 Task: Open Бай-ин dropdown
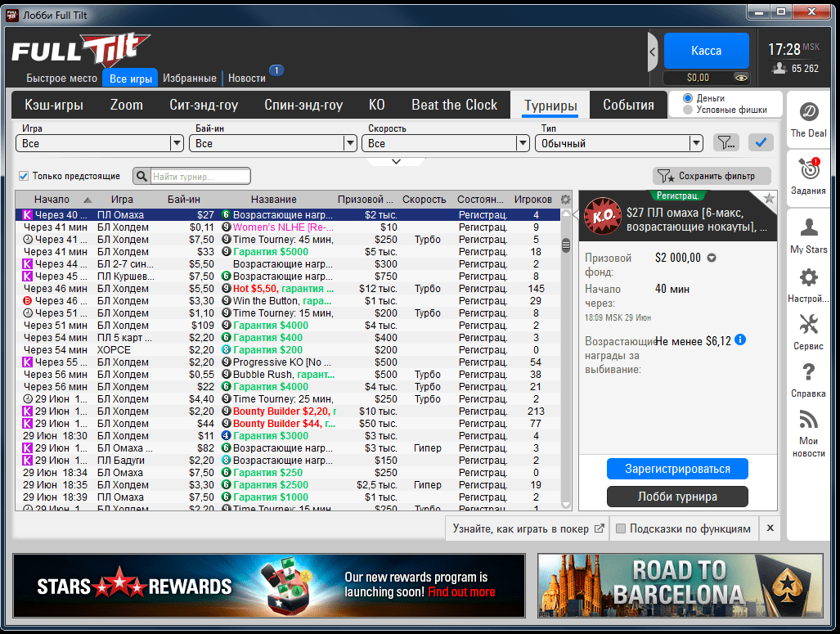[272, 143]
